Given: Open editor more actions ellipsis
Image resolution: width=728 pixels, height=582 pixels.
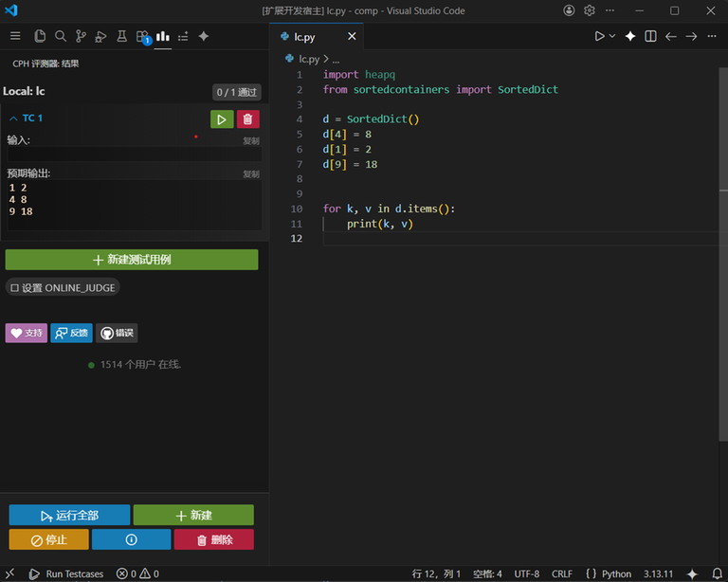Looking at the screenshot, I should (x=712, y=36).
